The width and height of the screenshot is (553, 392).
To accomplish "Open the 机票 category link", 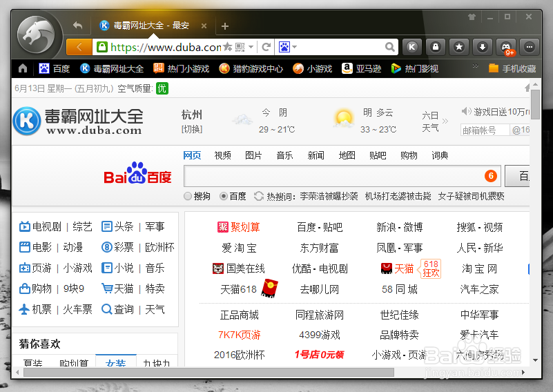I will tap(42, 309).
